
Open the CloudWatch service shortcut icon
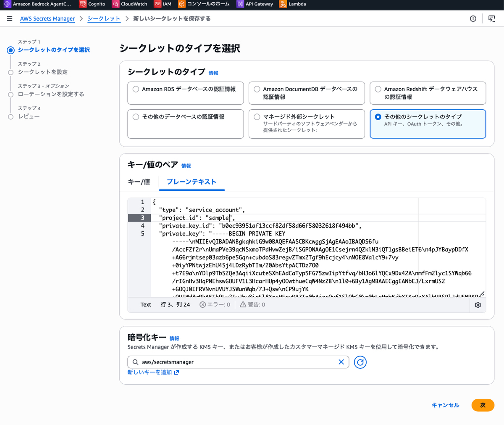(115, 4)
